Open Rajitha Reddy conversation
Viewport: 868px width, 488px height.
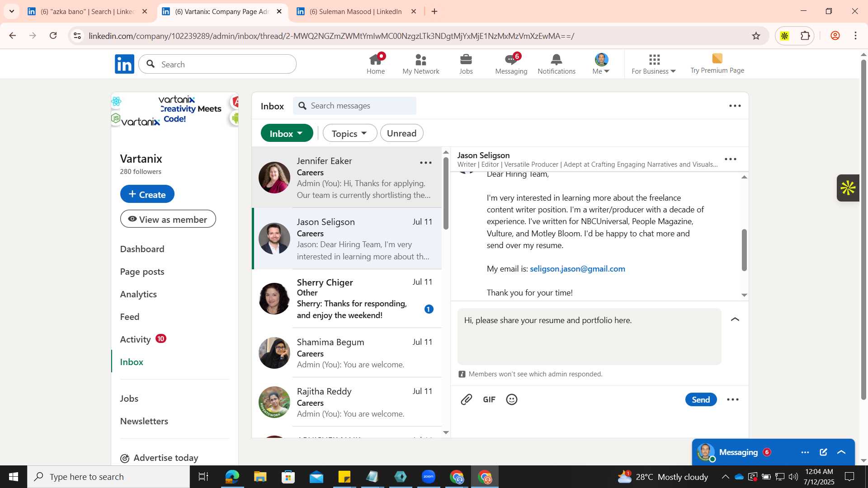click(347, 402)
